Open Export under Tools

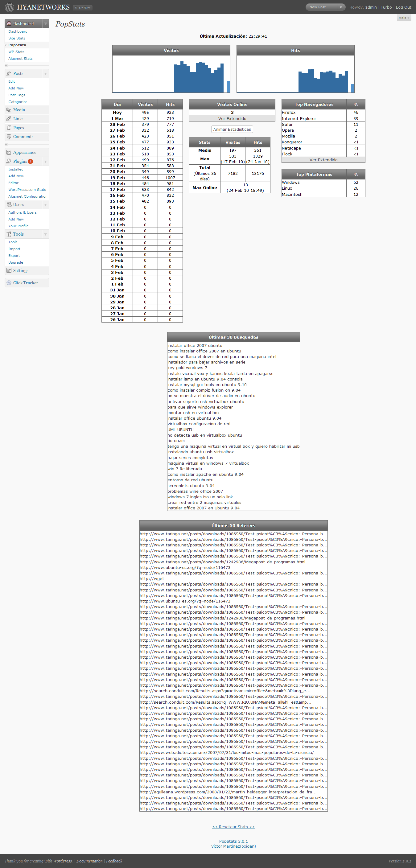coord(14,256)
